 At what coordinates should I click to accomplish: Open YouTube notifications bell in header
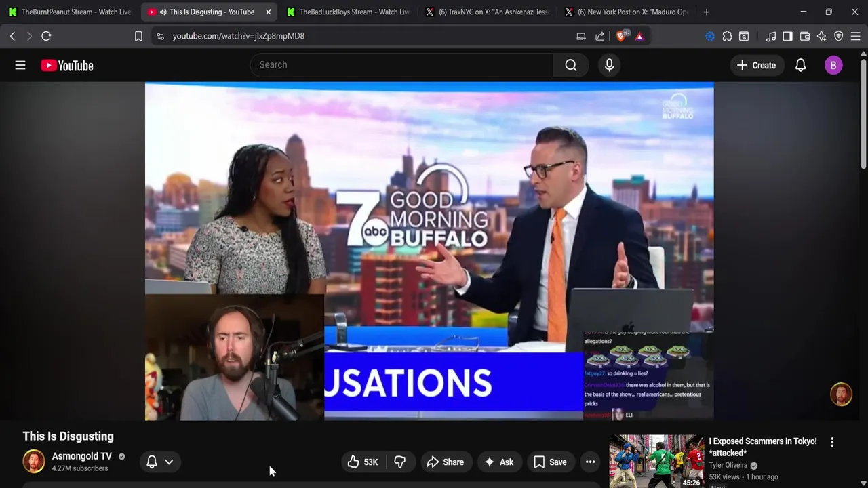800,65
